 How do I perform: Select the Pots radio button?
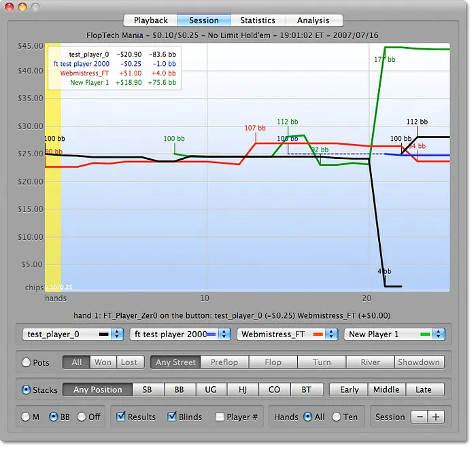coord(26,362)
